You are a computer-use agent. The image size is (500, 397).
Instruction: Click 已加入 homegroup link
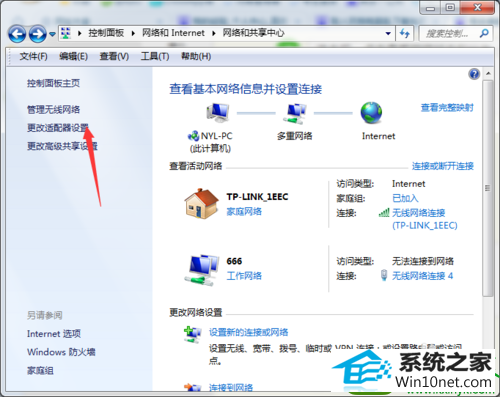pos(405,198)
